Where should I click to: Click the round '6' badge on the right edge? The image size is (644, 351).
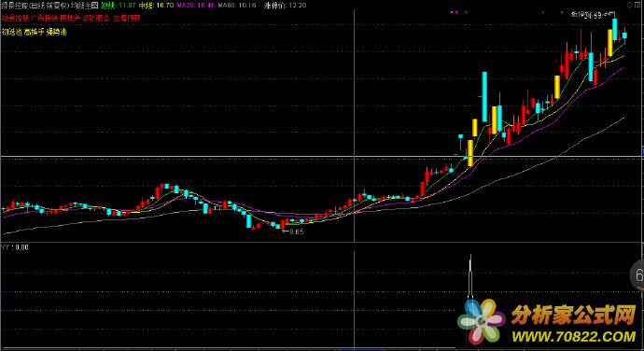tap(637, 275)
